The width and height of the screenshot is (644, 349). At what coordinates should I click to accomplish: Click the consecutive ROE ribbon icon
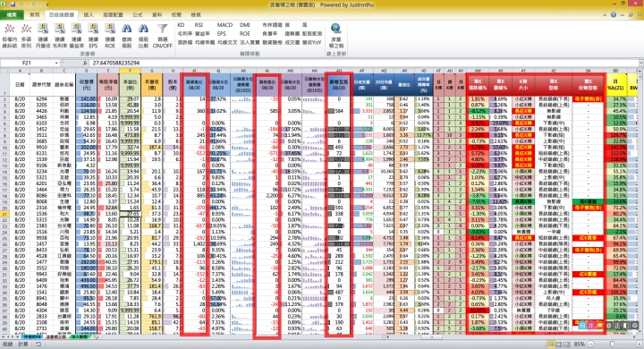[110, 29]
